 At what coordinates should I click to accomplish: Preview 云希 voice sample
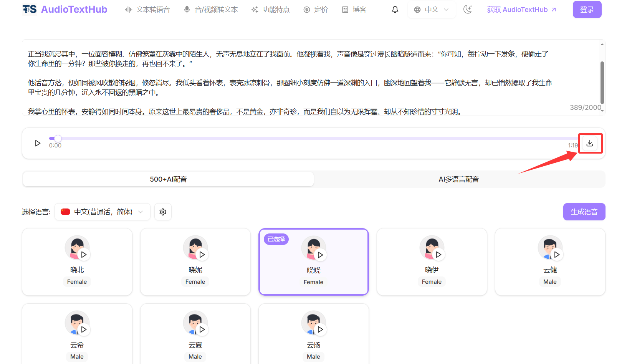[84, 329]
